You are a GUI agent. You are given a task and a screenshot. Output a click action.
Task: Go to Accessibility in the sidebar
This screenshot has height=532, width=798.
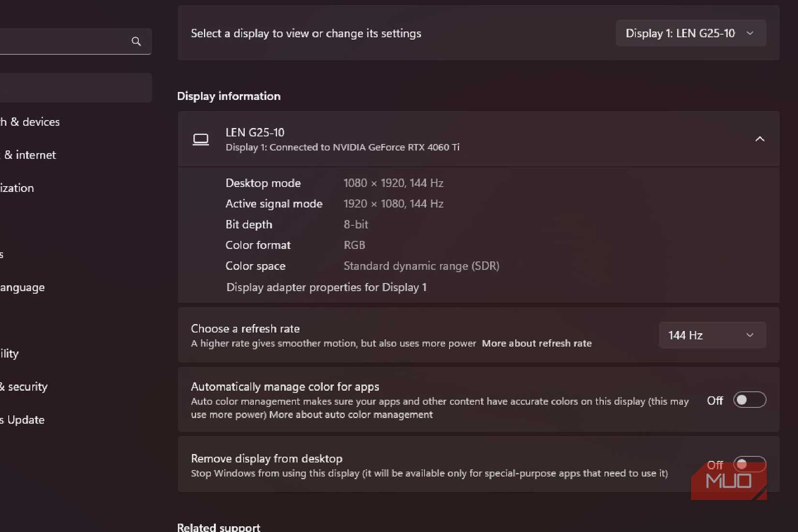10,354
